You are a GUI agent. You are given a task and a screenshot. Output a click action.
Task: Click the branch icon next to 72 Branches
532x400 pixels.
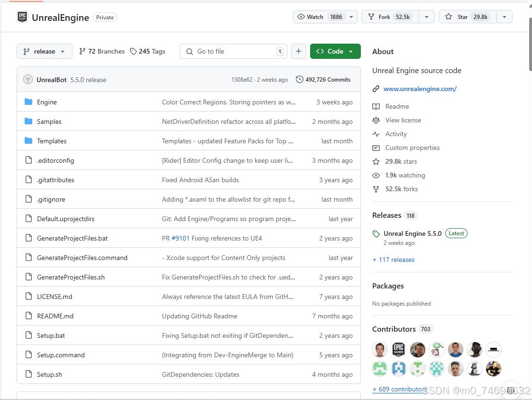point(82,51)
